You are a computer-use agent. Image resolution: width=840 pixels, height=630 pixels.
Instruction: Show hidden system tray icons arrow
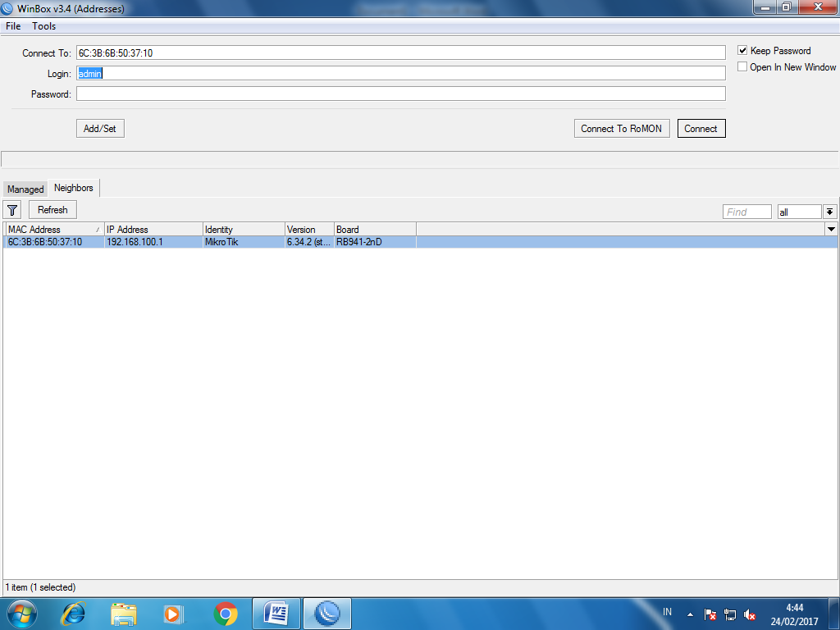pyautogui.click(x=690, y=614)
